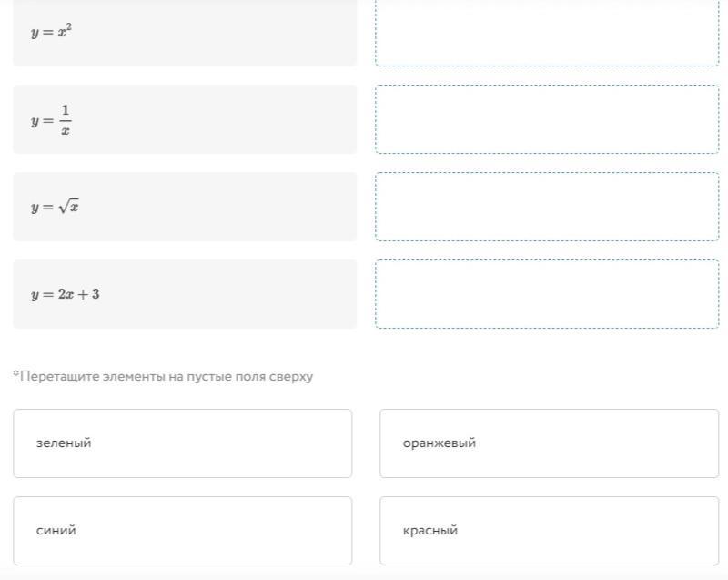
Task: Click the word 'красный' in its tile
Action: pos(430,531)
